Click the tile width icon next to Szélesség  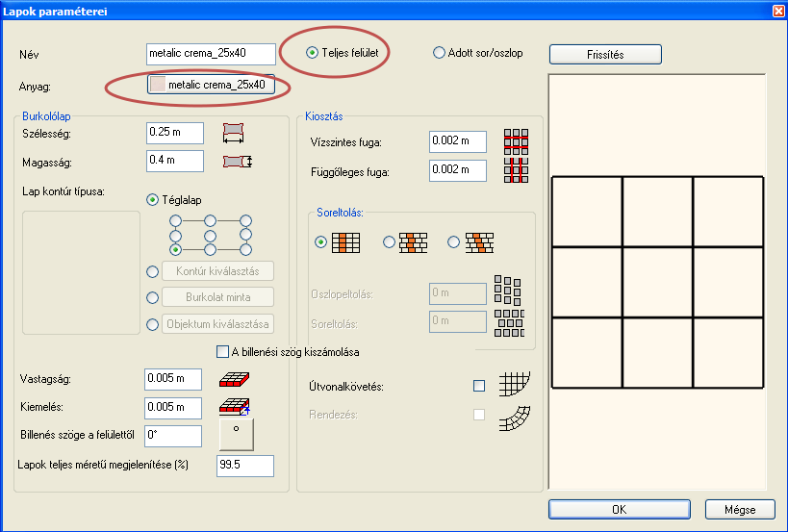click(x=233, y=133)
